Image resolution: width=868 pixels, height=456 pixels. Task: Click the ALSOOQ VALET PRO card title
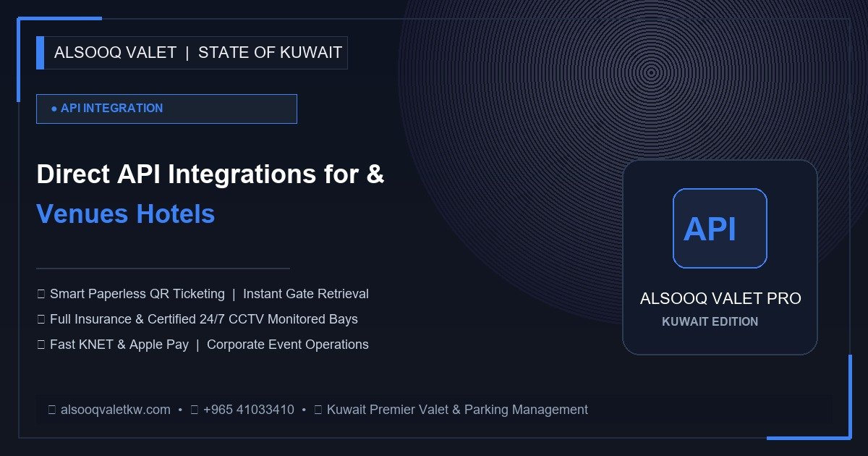(720, 298)
